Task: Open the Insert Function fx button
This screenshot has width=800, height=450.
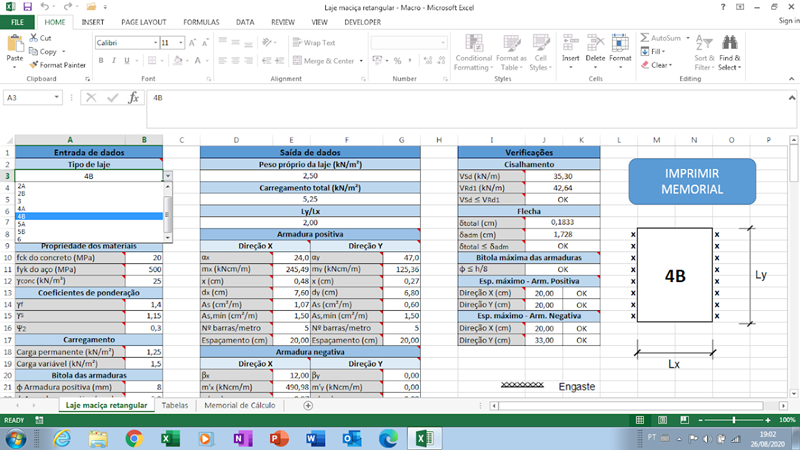Action: pos(133,97)
